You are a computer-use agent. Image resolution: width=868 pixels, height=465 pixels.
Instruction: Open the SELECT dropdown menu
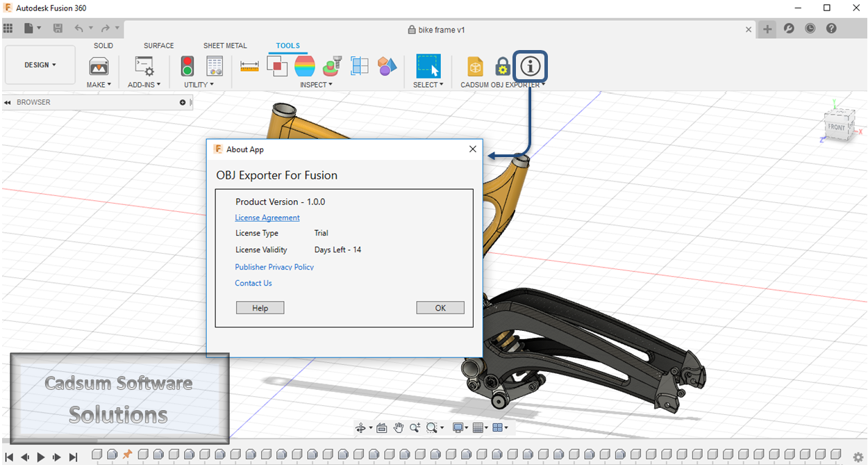click(x=428, y=84)
